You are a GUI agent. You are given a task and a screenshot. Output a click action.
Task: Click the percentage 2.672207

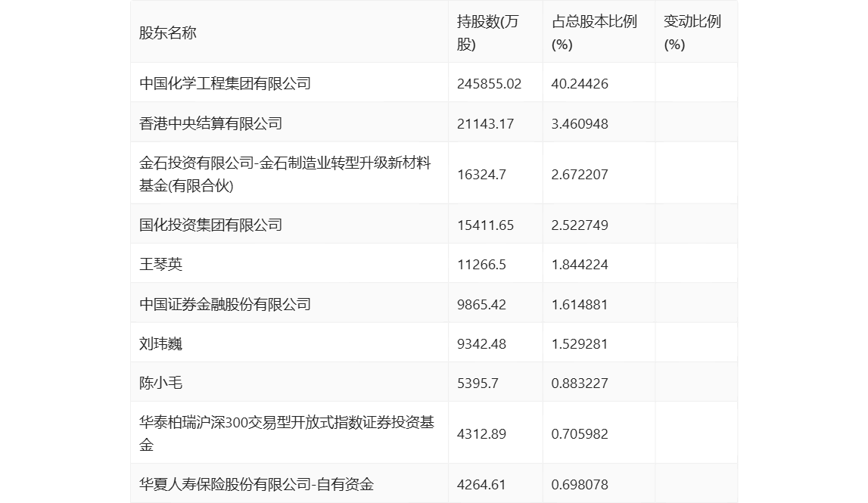[580, 174]
